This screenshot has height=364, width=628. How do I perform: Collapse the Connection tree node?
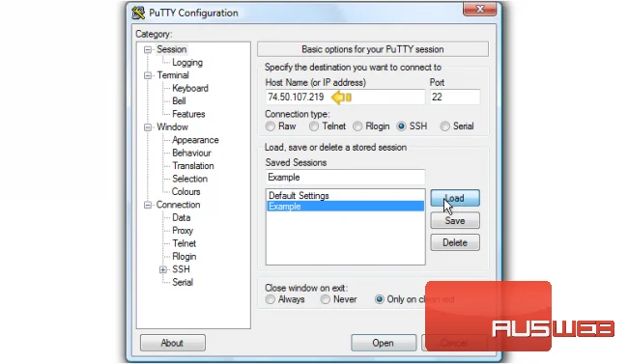pyautogui.click(x=148, y=205)
